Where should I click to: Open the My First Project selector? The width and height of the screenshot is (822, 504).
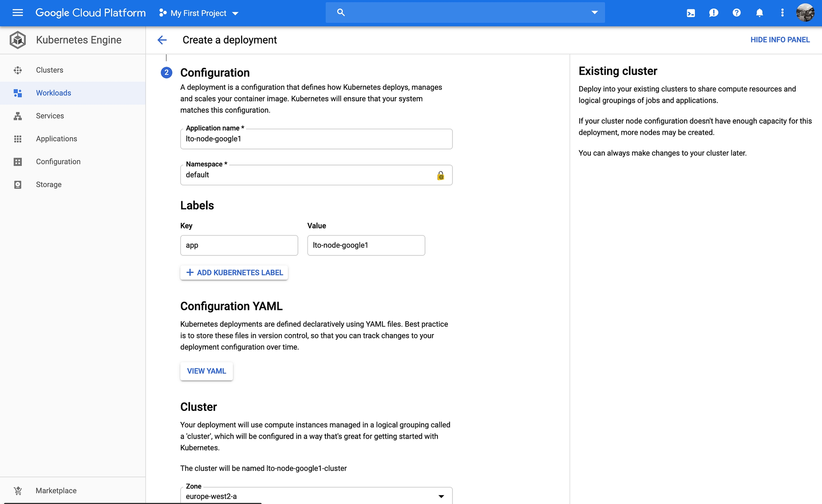click(199, 13)
